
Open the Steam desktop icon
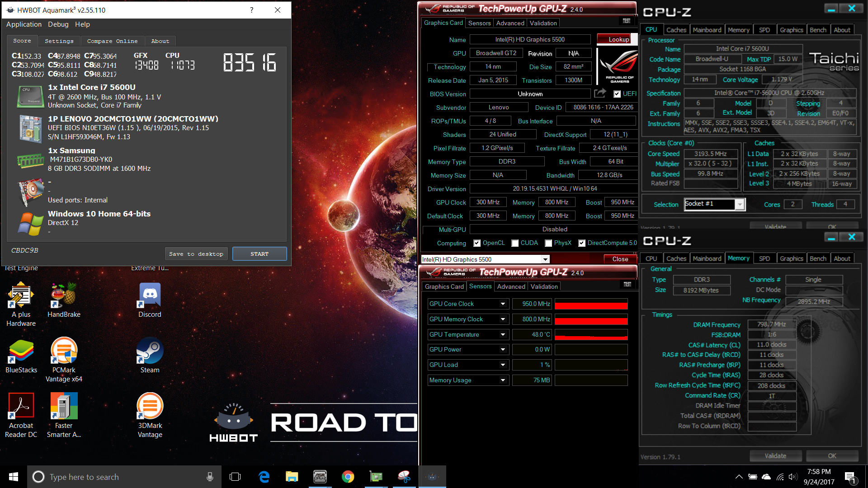pos(150,355)
